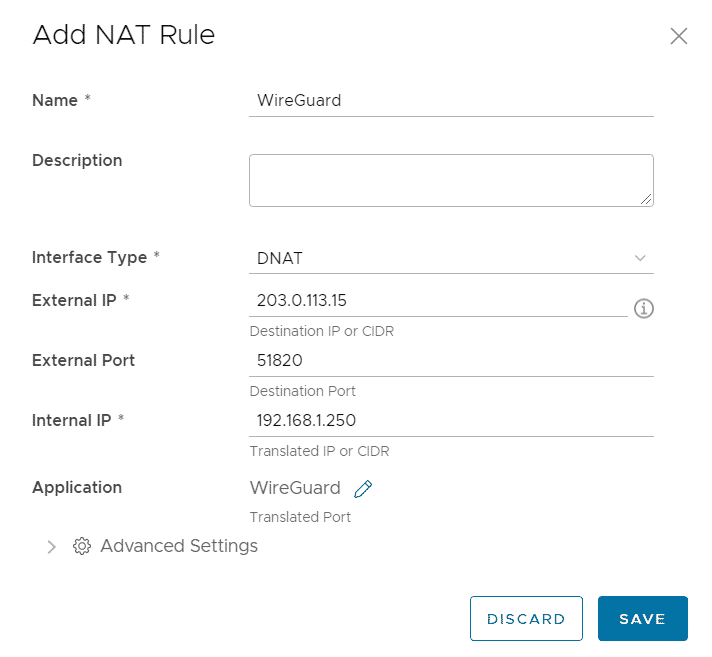Click into the Description text area
This screenshot has width=712, height=657.
point(451,180)
